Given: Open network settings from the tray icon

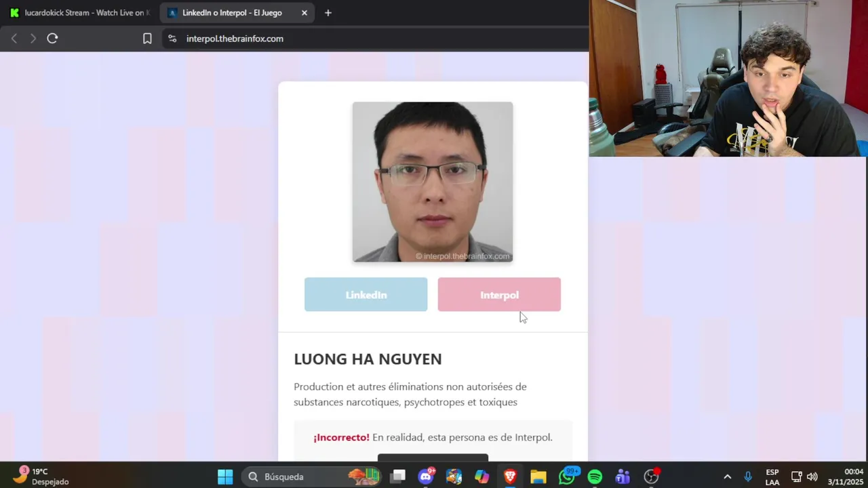Looking at the screenshot, I should coord(797,476).
